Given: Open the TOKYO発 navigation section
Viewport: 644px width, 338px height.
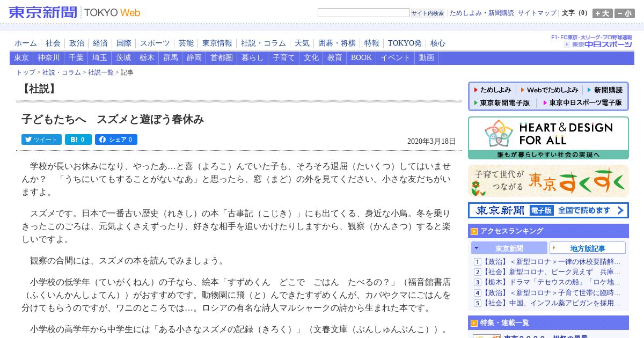Looking at the screenshot, I should click(x=405, y=43).
